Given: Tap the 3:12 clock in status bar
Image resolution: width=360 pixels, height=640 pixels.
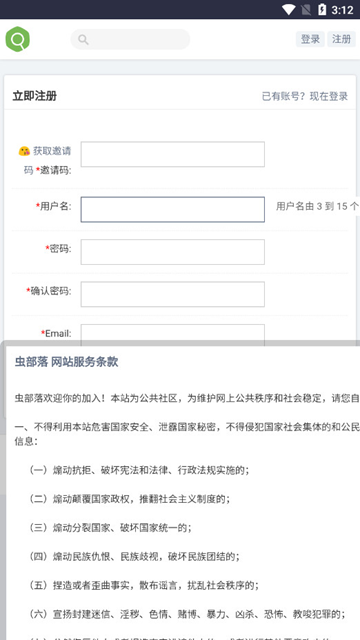Looking at the screenshot, I should coord(342,10).
